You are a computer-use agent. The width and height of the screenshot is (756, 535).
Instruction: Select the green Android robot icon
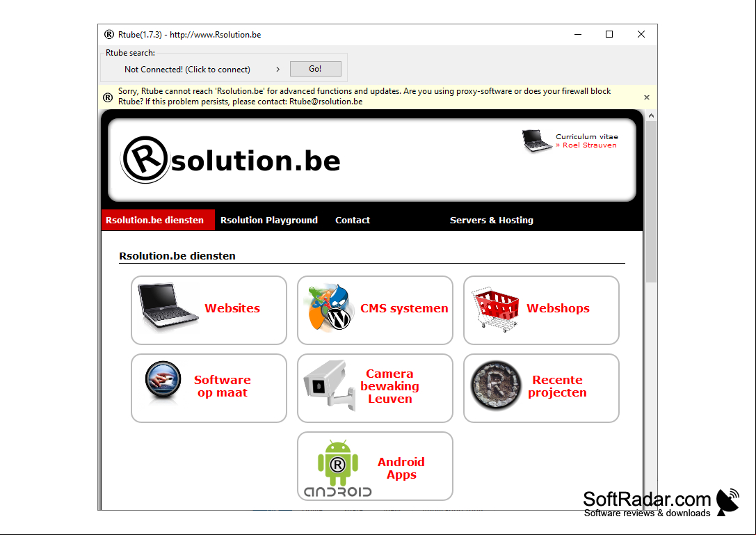click(x=338, y=463)
